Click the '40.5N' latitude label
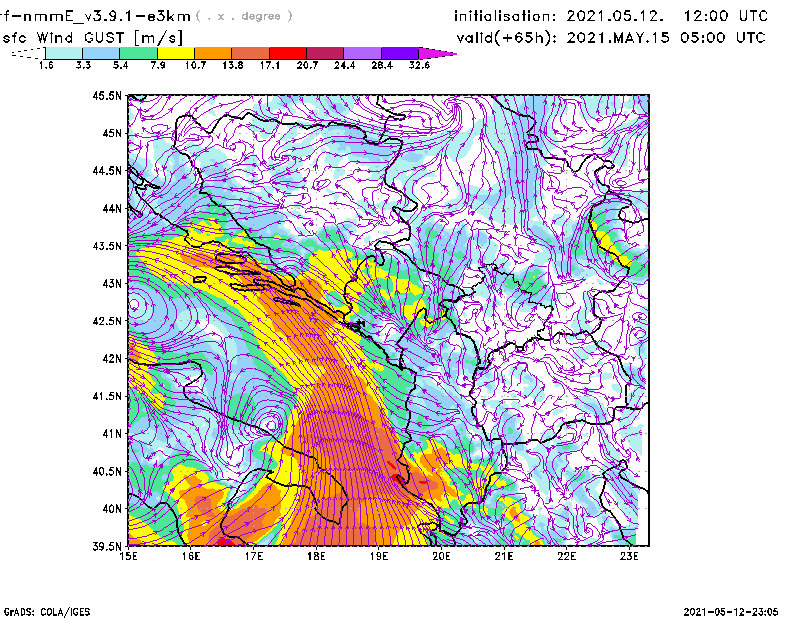 tap(107, 472)
